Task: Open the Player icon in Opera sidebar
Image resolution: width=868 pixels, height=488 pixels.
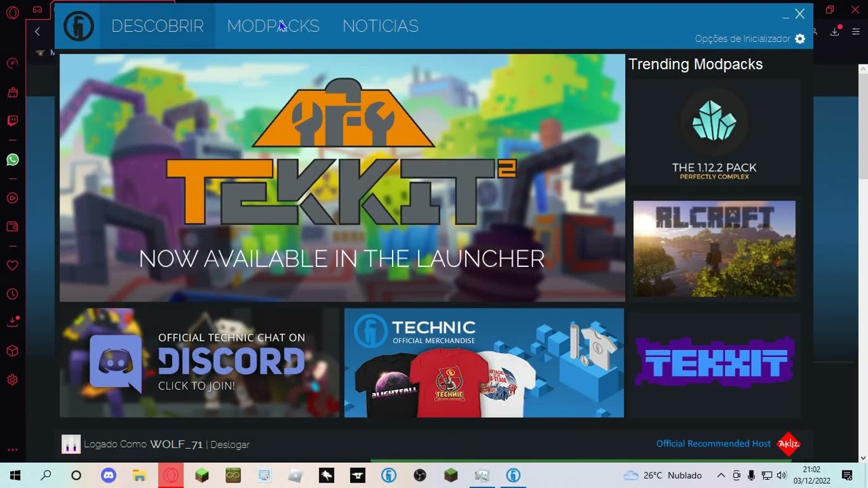Action: pyautogui.click(x=12, y=198)
